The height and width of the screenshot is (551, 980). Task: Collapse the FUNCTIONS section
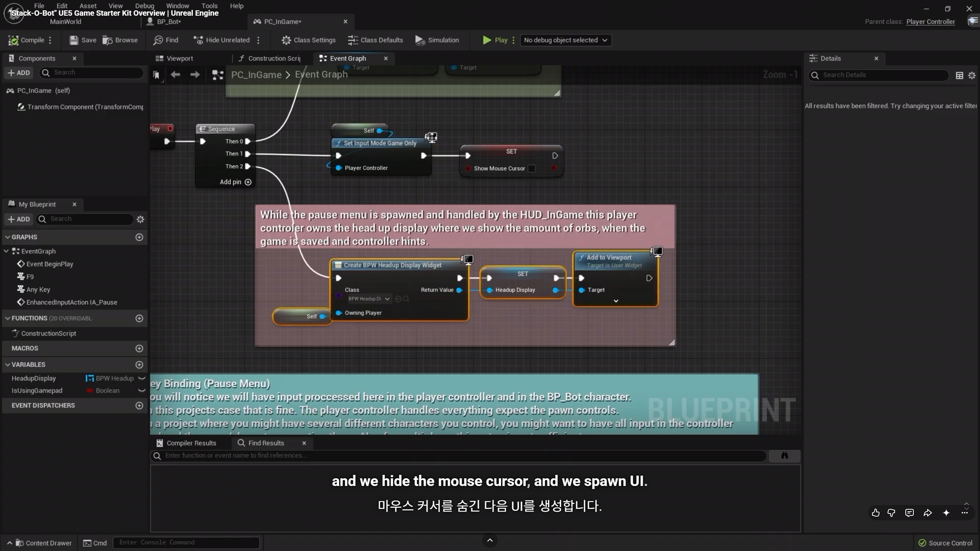click(7, 318)
